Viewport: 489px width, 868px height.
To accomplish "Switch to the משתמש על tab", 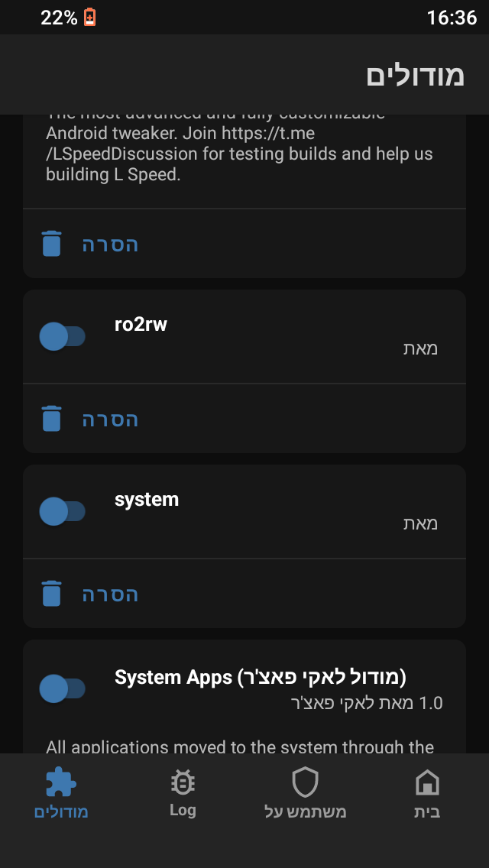I will pyautogui.click(x=304, y=795).
